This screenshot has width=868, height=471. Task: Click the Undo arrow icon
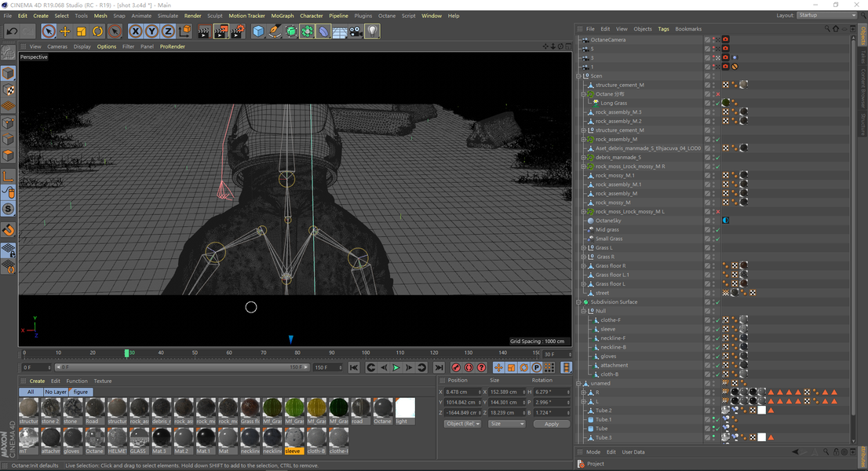tap(12, 31)
